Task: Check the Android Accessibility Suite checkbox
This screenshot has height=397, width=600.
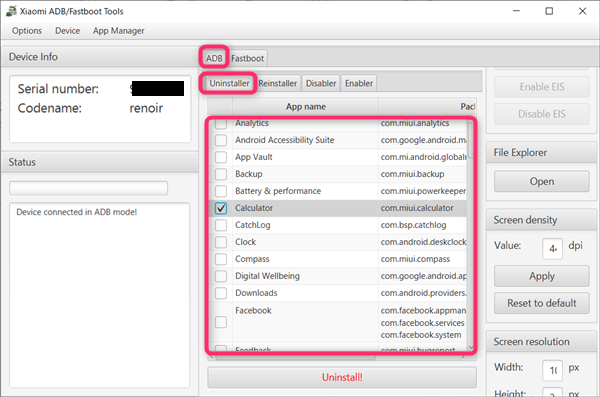Action: (x=221, y=140)
